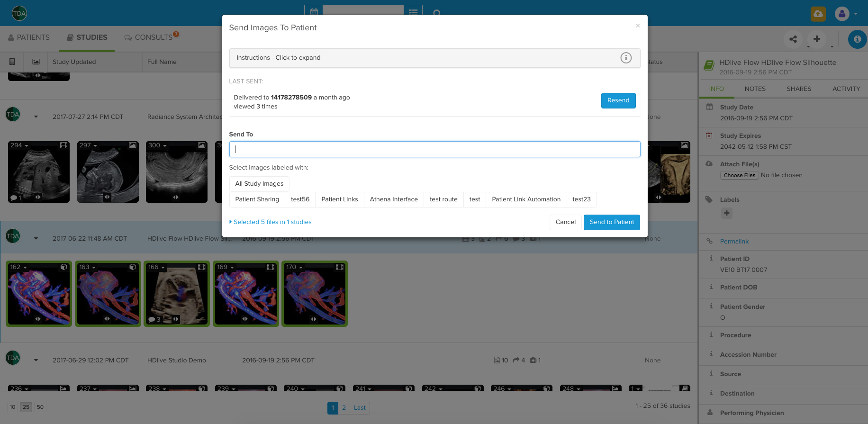This screenshot has width=868, height=424.
Task: Select thumbnail image 163
Action: pos(108,294)
